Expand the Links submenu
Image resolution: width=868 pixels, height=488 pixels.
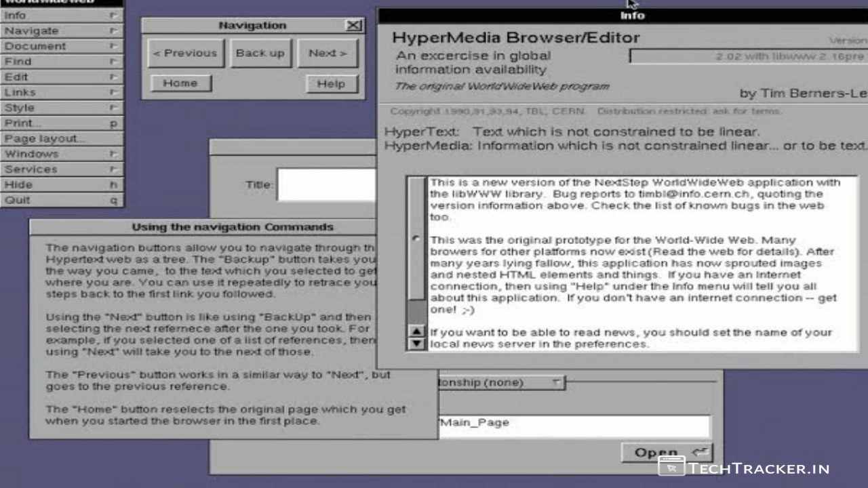61,92
